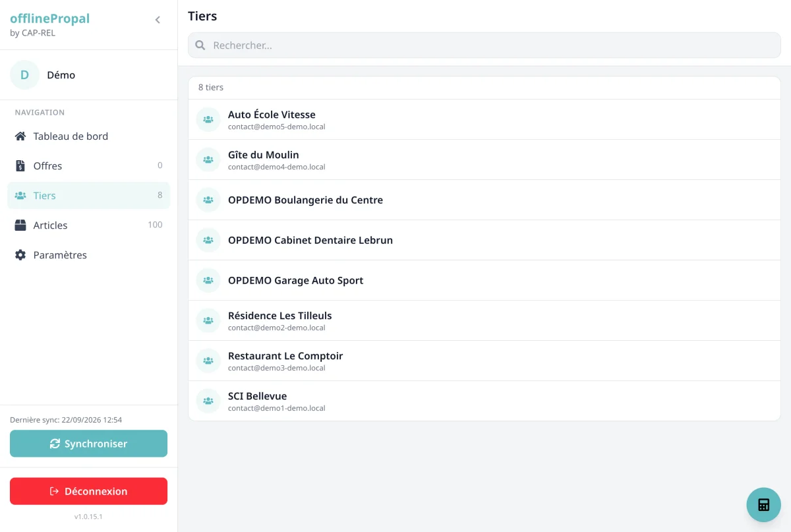Viewport: 791px width, 532px height.
Task: Collapse the sidebar with the chevron arrow
Action: pos(158,20)
